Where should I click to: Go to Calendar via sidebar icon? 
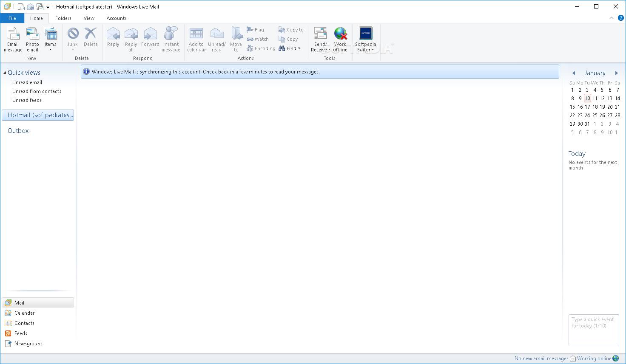[x=8, y=313]
